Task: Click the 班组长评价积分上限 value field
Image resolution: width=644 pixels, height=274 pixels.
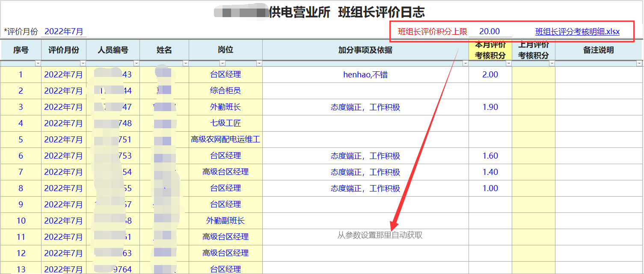Action: coord(490,32)
